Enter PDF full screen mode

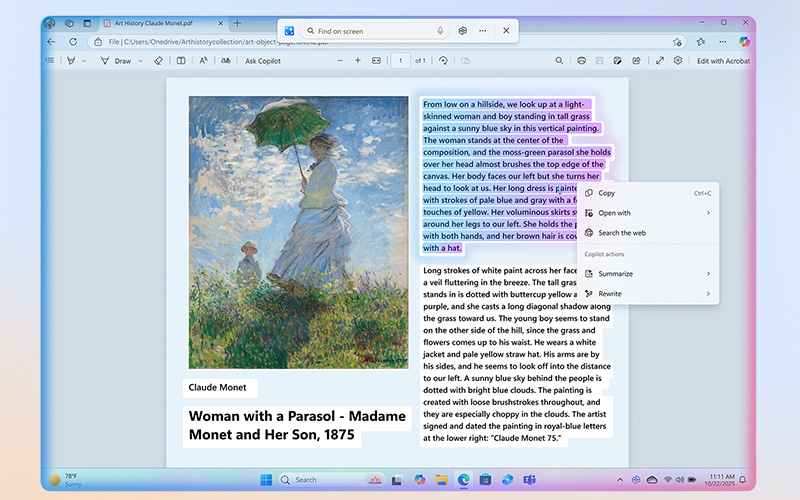click(x=660, y=61)
